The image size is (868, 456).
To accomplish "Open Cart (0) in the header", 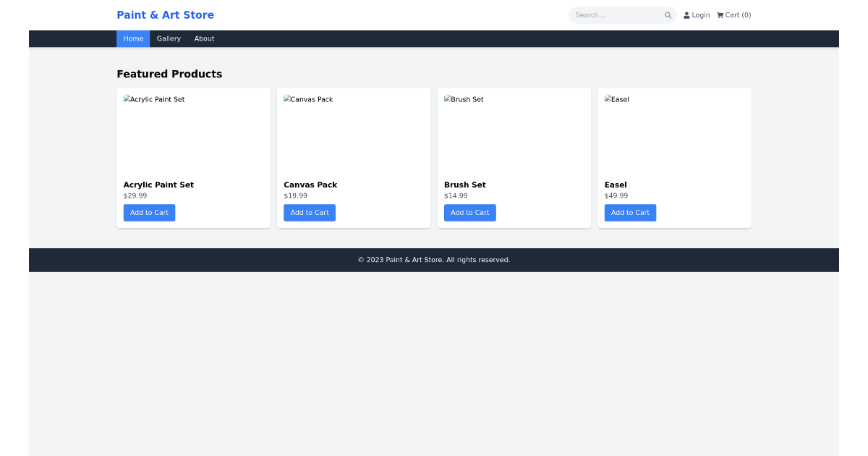I will (736, 14).
